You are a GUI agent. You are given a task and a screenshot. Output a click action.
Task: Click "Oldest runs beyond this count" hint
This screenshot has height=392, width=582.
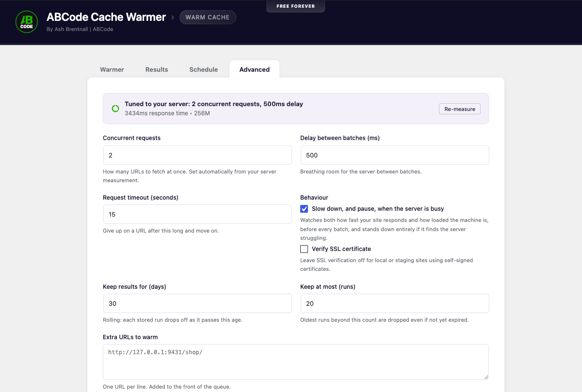pyautogui.click(x=385, y=320)
